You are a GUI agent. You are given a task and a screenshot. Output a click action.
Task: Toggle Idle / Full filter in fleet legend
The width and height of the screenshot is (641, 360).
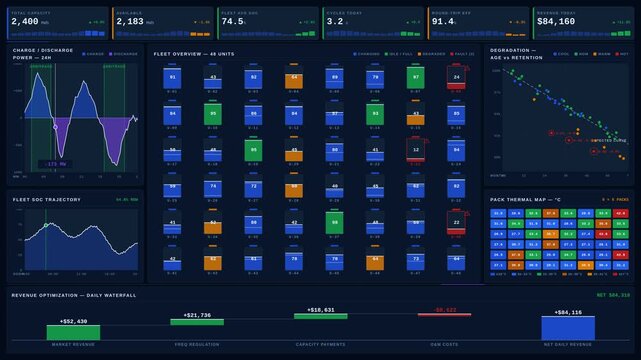click(399, 54)
